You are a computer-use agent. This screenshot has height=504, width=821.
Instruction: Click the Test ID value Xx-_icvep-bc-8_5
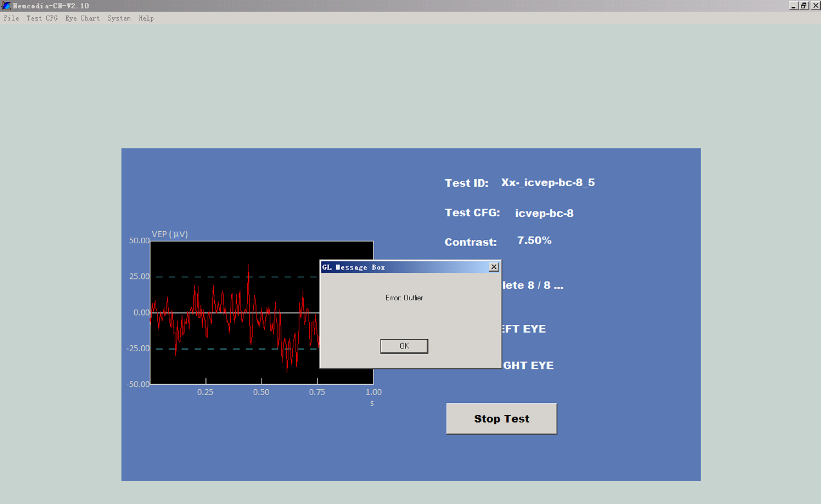pos(548,183)
